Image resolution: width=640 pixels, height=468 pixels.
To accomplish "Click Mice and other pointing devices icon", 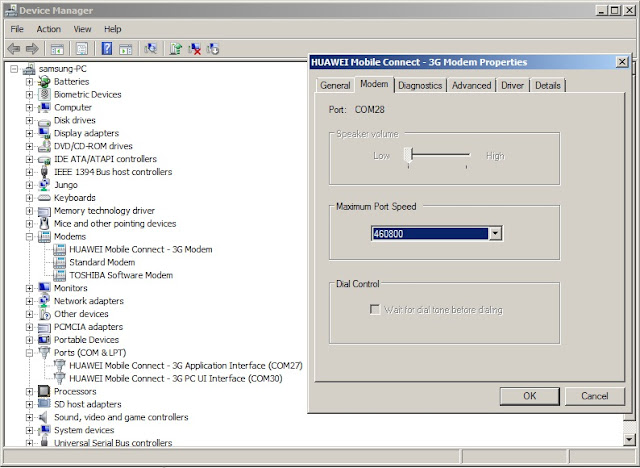I will click(44, 224).
